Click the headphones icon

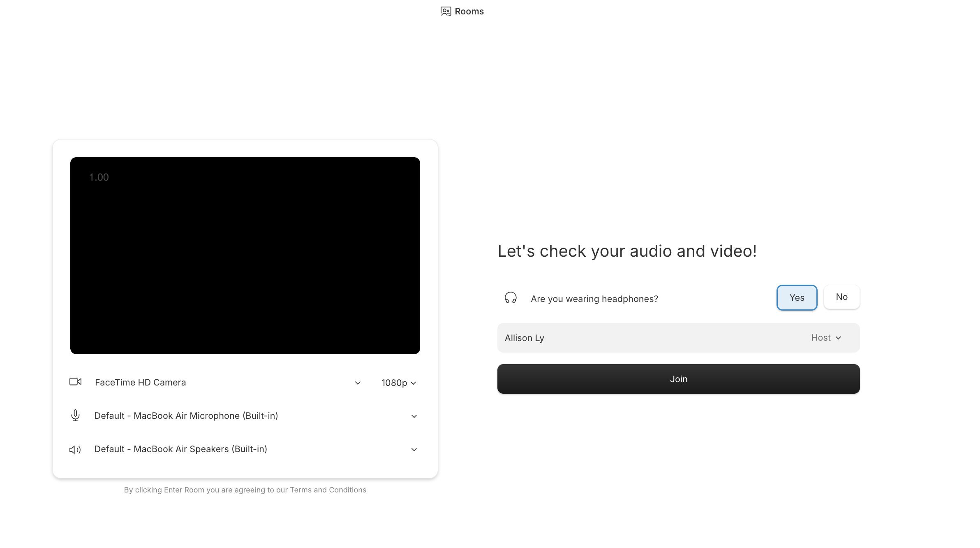coord(511,298)
